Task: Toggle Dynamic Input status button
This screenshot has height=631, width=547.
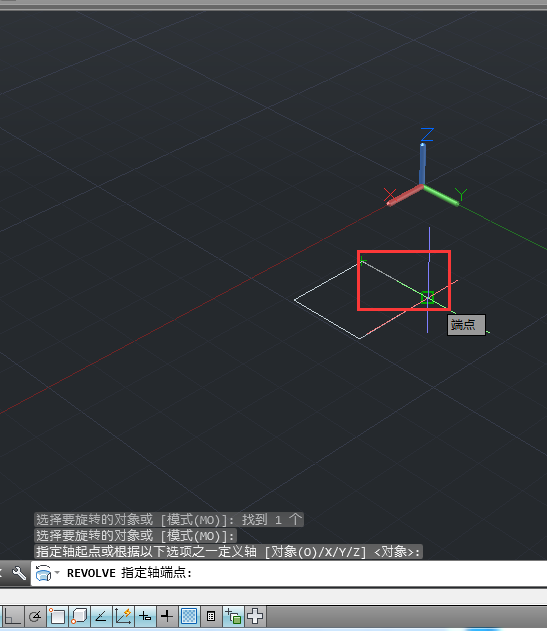Action: point(145,616)
